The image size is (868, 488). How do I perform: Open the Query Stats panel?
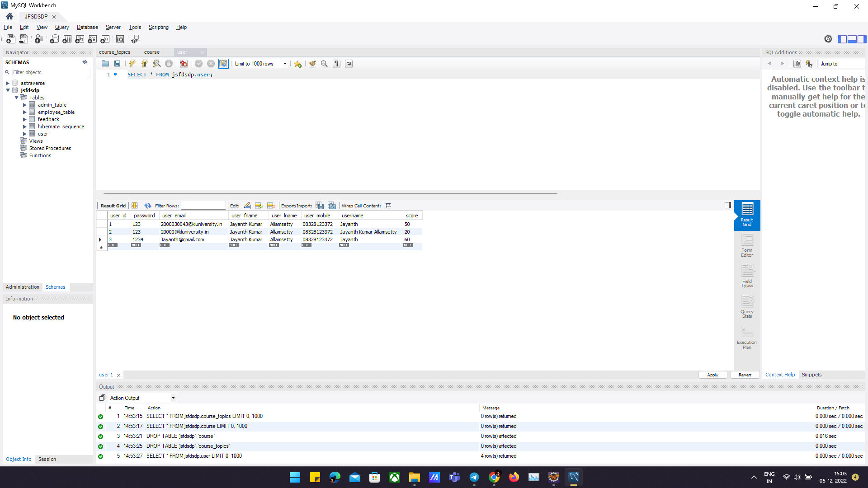(747, 307)
